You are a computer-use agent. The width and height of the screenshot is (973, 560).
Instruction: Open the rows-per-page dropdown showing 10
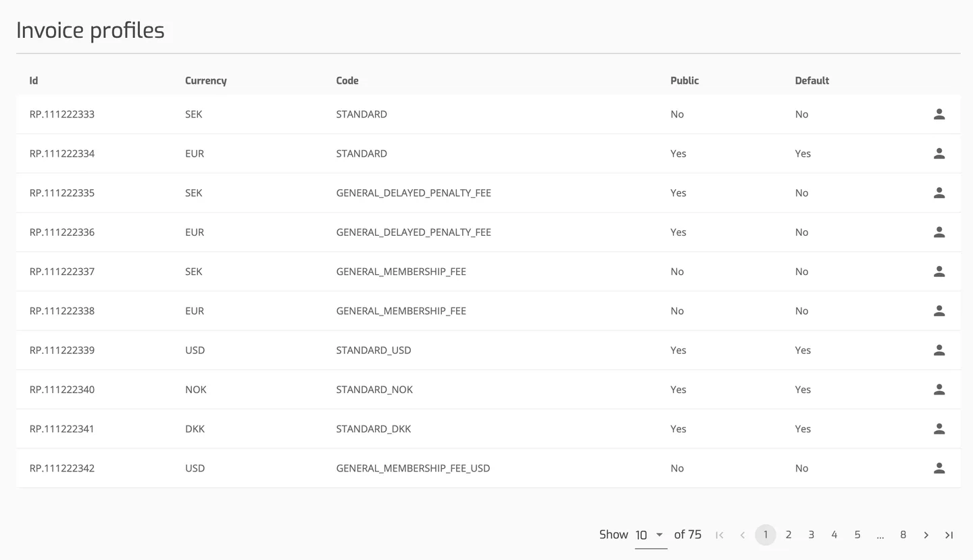click(x=651, y=535)
